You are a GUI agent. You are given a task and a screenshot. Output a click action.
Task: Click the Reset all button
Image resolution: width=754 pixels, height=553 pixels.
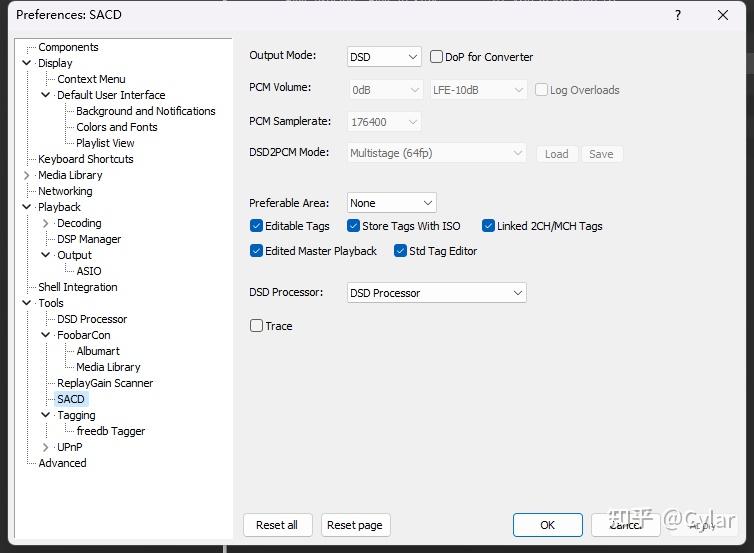(277, 525)
